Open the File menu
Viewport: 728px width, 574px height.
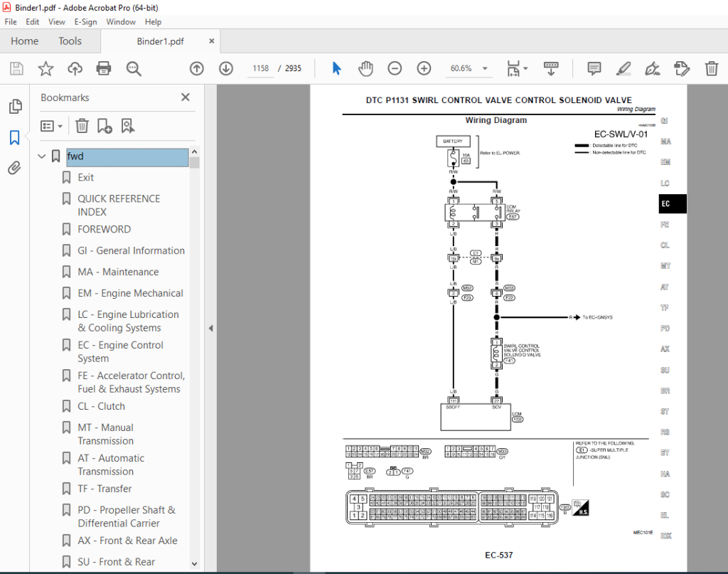10,22
